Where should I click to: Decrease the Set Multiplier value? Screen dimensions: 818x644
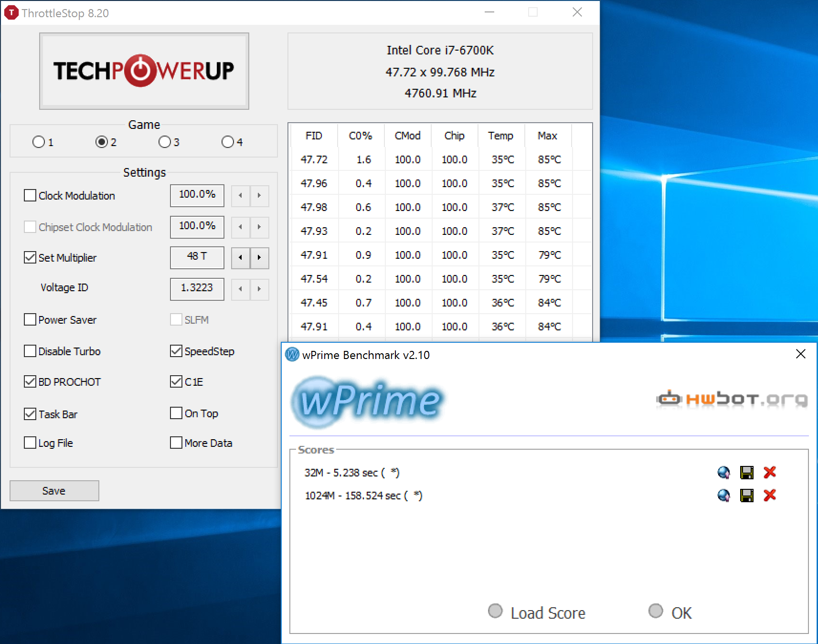pos(241,258)
